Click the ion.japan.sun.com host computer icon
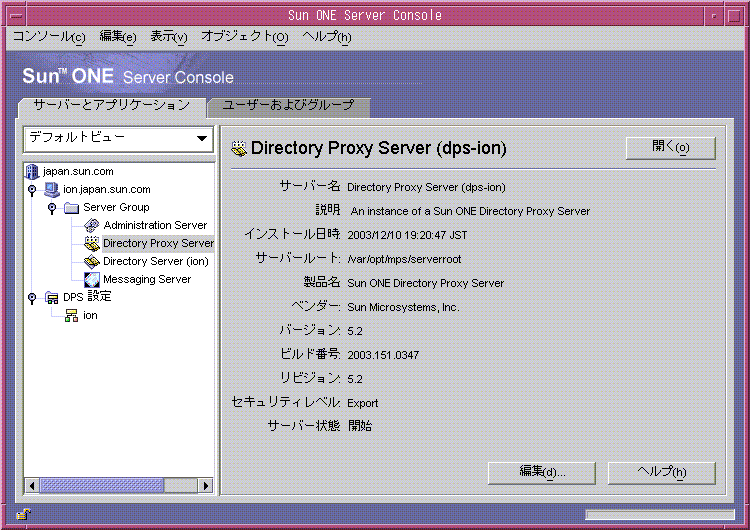 point(51,189)
